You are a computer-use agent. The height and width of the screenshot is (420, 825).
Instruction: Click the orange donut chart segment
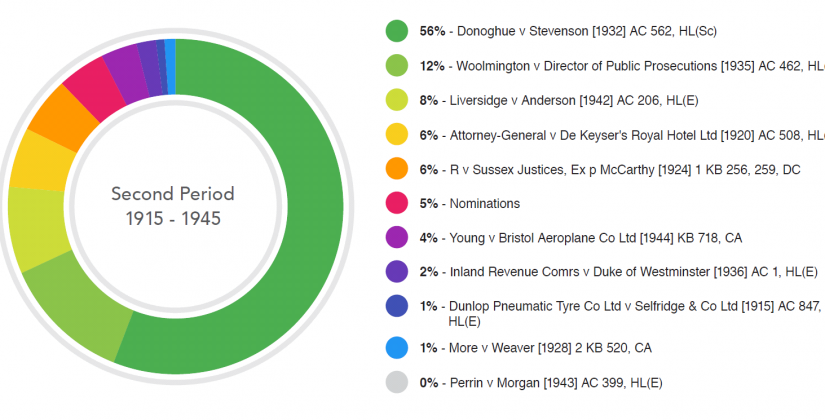coord(48,124)
